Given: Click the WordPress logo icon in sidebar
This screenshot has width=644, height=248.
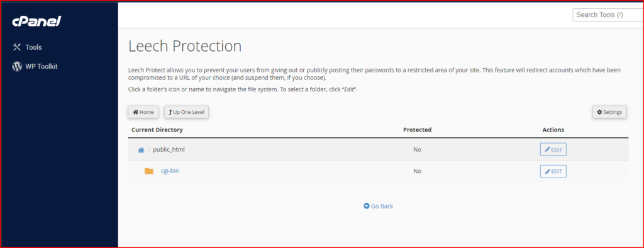Looking at the screenshot, I should [17, 66].
